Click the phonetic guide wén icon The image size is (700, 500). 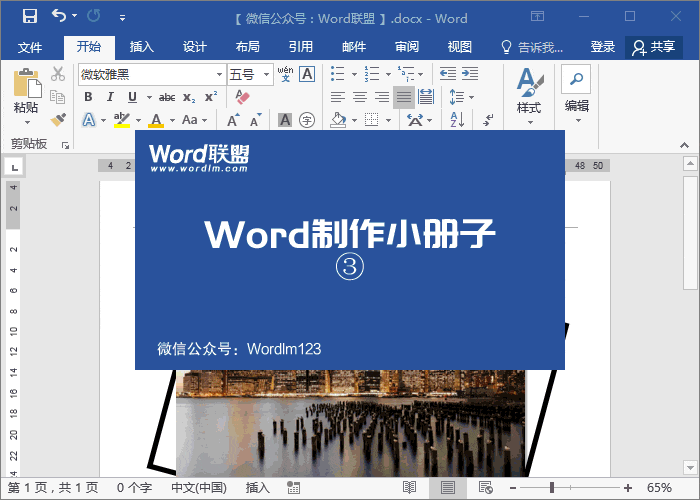(285, 74)
